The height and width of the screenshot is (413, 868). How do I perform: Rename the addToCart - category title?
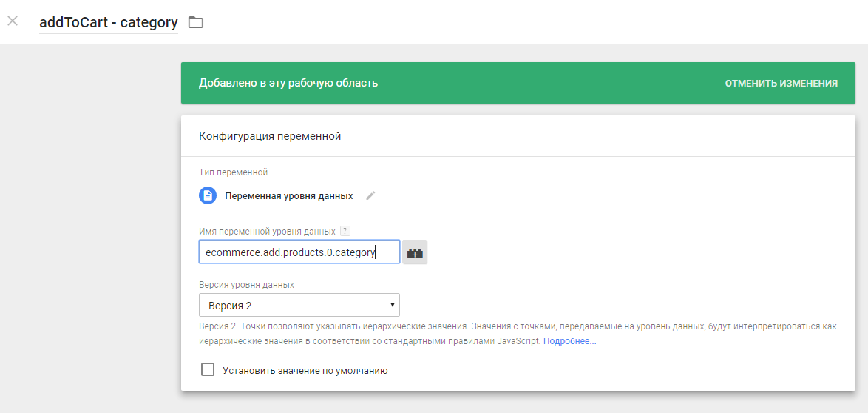coord(109,22)
